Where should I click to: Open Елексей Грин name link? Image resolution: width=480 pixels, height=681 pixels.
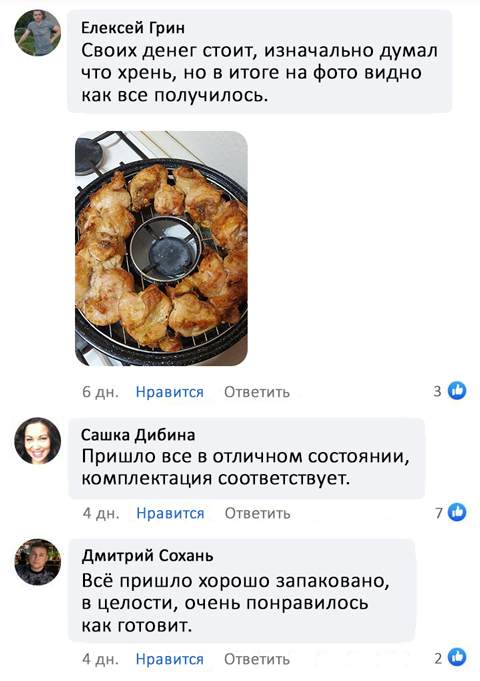click(133, 28)
